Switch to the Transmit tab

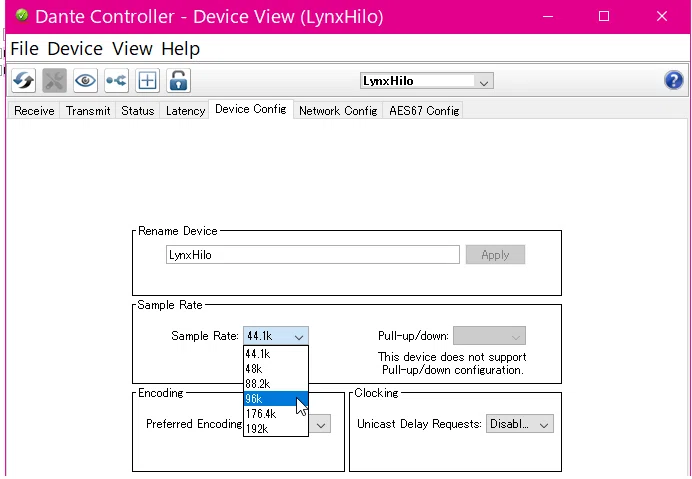[x=88, y=110]
